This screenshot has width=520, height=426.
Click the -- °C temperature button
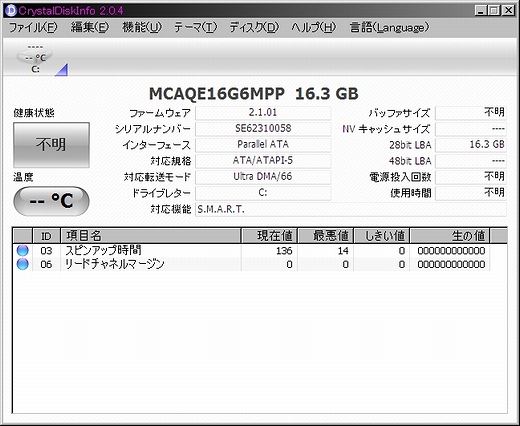point(51,201)
